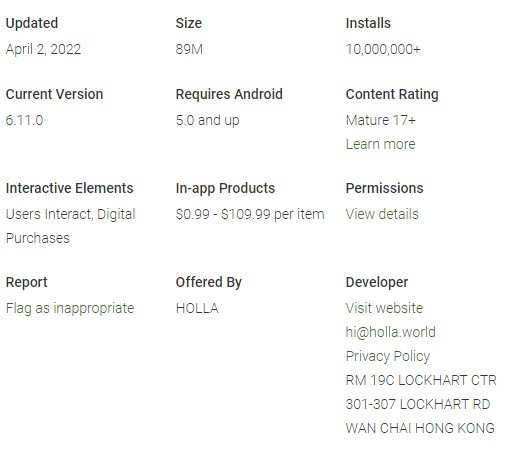The height and width of the screenshot is (456, 522).
Task: Click the Developer heading
Action: (377, 282)
